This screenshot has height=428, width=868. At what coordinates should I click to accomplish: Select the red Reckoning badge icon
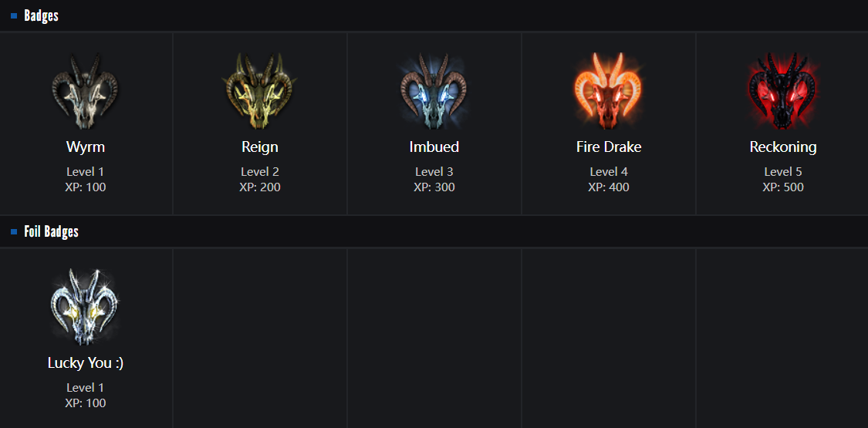click(x=782, y=92)
